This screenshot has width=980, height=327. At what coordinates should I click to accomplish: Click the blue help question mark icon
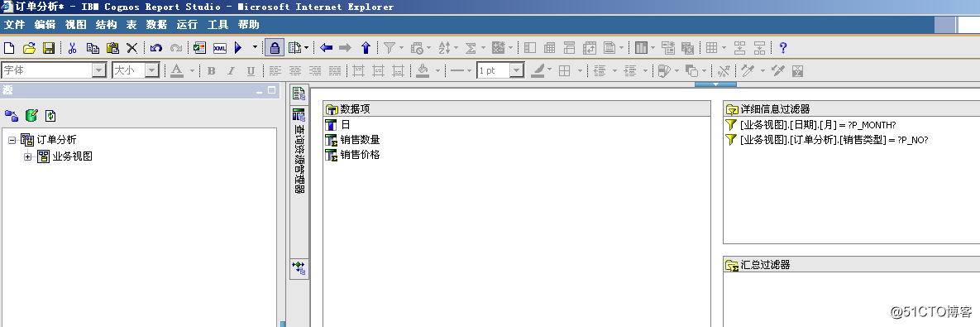click(782, 47)
